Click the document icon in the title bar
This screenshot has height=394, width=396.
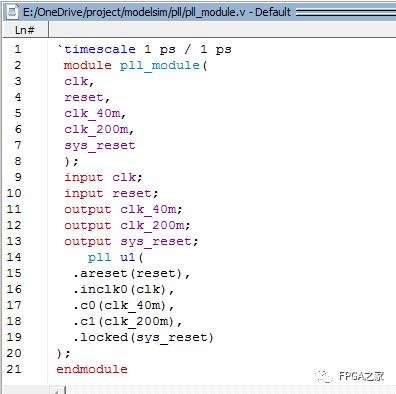click(14, 12)
